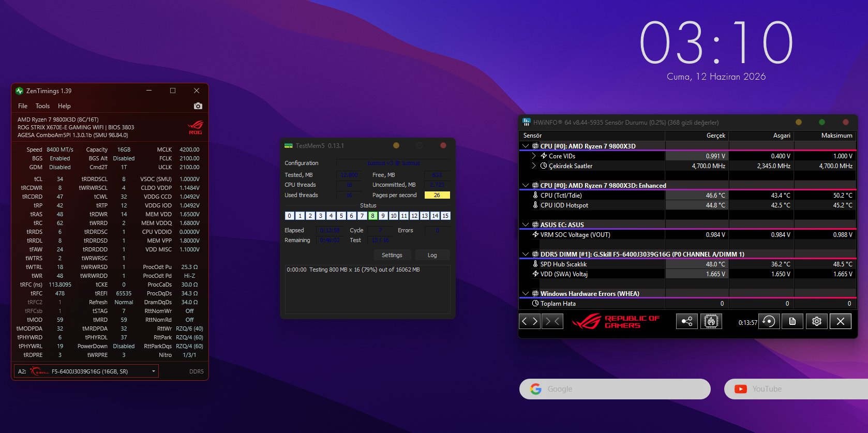Click the MEM VDD value 1.6500V
Viewport: 868px width, 433px height.
tap(189, 214)
